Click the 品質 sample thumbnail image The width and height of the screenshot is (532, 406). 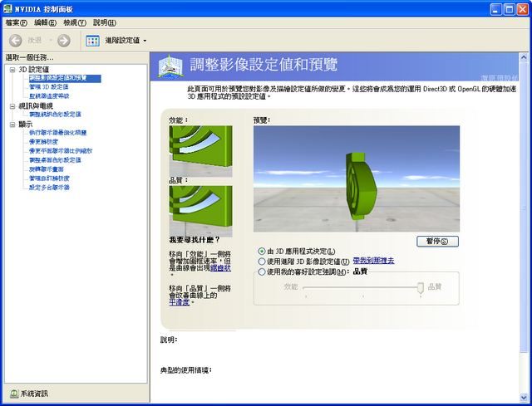[x=200, y=211]
